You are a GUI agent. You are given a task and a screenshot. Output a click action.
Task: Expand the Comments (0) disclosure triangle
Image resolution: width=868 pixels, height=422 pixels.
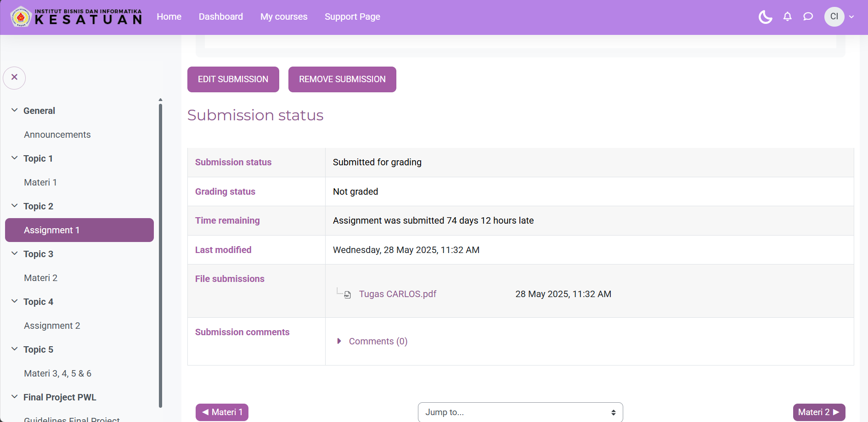[339, 341]
